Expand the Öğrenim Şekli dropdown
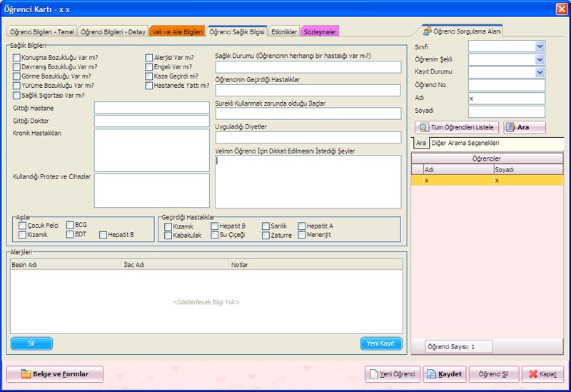Viewport: 571px width, 392px height. click(540, 59)
